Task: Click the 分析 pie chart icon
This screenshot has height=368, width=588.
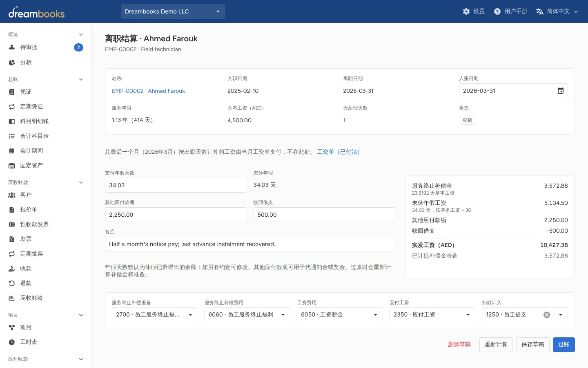Action: click(12, 63)
